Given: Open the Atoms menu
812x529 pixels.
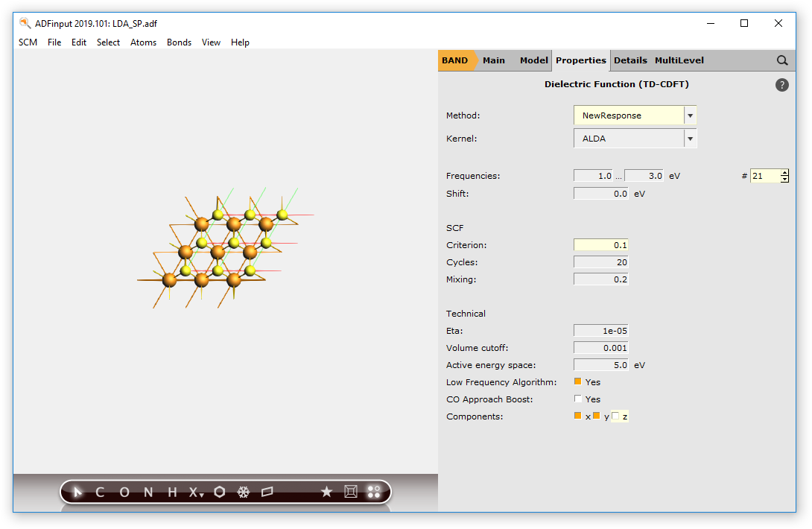Looking at the screenshot, I should click(x=144, y=42).
